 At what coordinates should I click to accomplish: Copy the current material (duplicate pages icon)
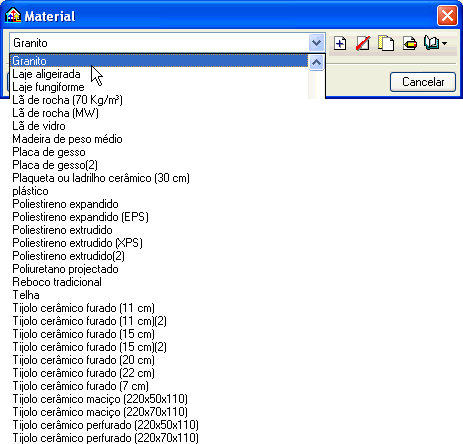coord(386,43)
